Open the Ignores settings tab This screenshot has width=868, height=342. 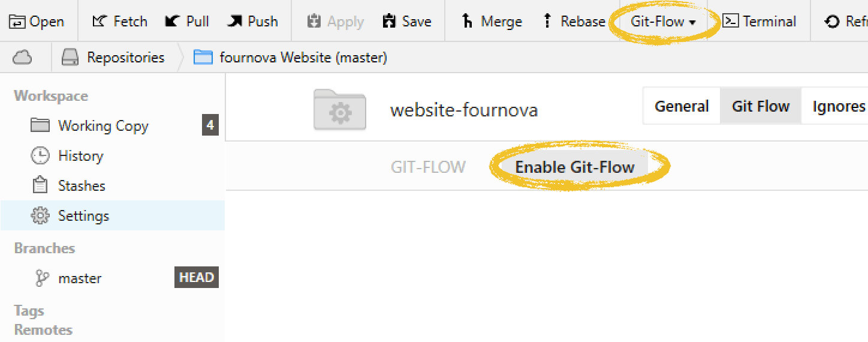838,107
